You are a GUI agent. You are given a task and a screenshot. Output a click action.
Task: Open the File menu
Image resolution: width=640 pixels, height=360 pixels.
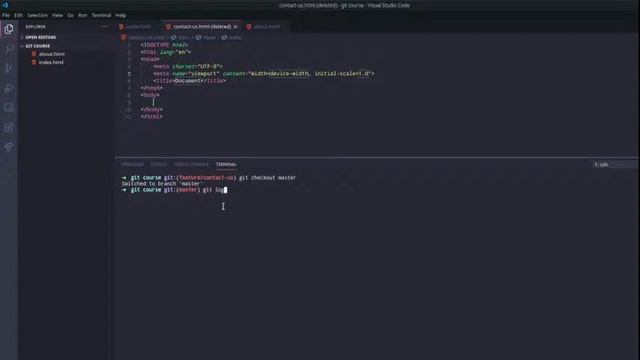click(x=6, y=15)
